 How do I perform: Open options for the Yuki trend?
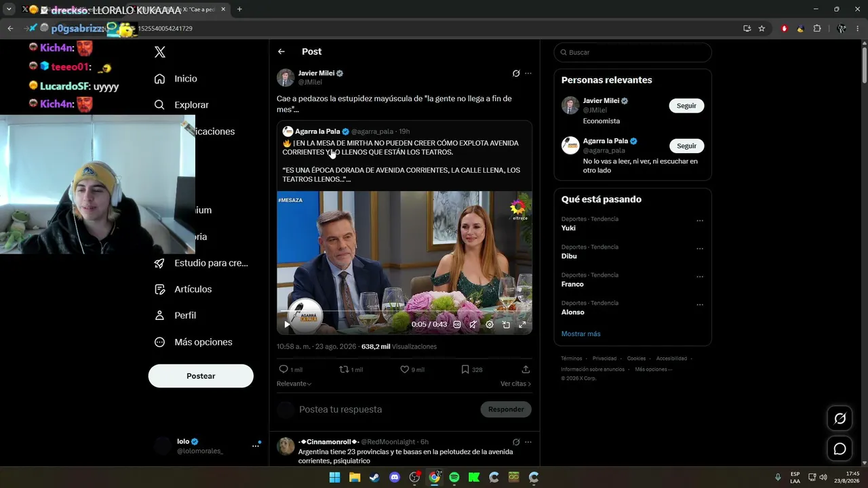coord(700,220)
